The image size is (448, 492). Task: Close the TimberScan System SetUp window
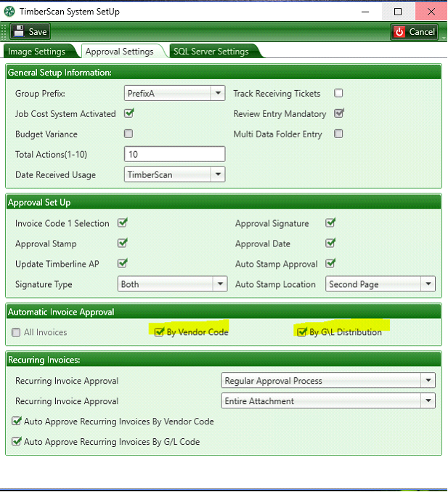click(x=431, y=12)
